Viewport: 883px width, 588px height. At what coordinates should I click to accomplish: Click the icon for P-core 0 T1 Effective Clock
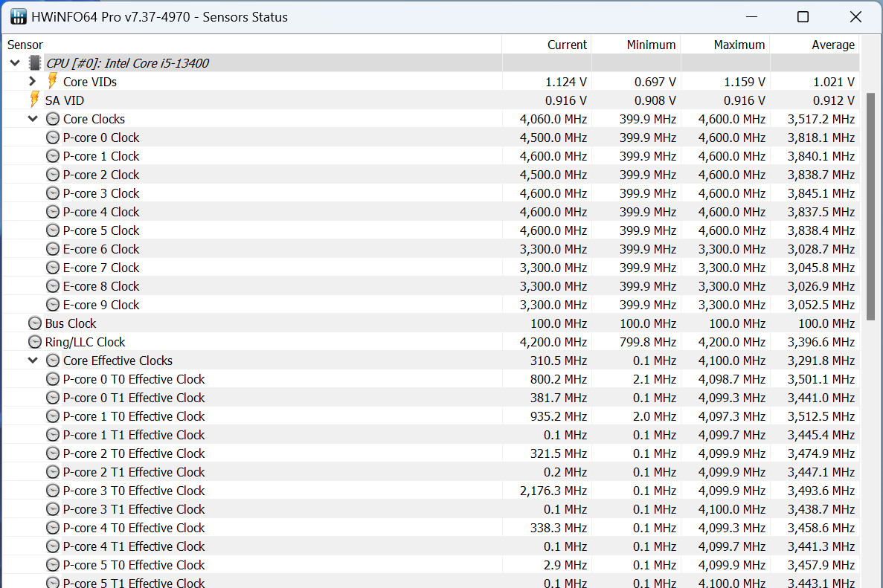pos(52,397)
